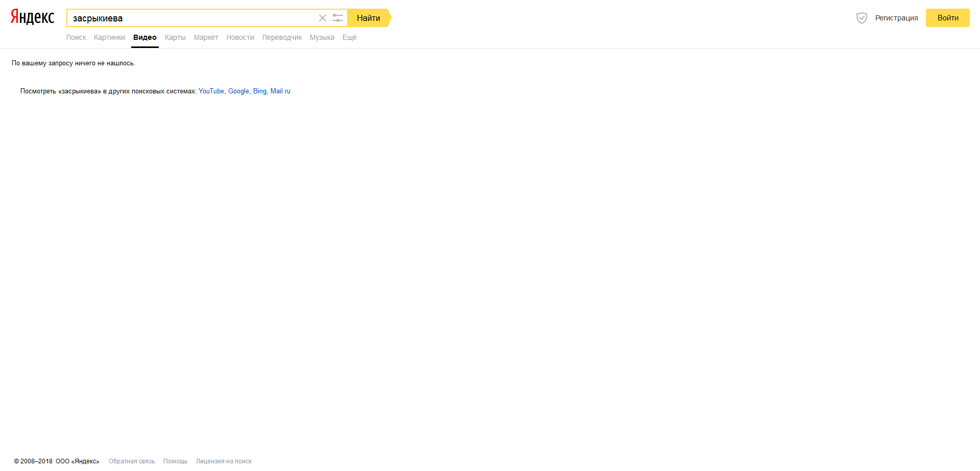Open the Регистрация link
This screenshot has height=471, width=980.
pos(896,18)
